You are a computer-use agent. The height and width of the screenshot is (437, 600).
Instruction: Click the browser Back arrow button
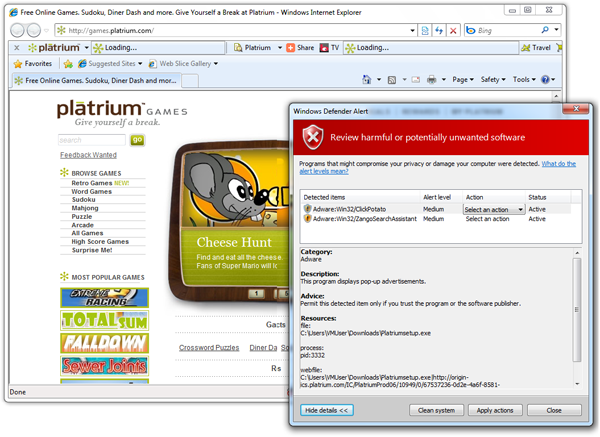pos(17,30)
